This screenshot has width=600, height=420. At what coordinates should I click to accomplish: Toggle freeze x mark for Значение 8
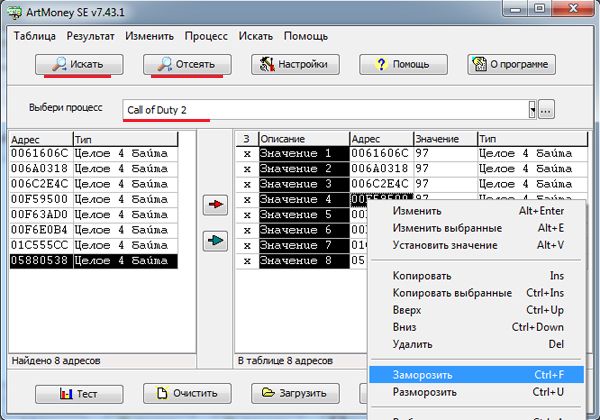pos(247,261)
